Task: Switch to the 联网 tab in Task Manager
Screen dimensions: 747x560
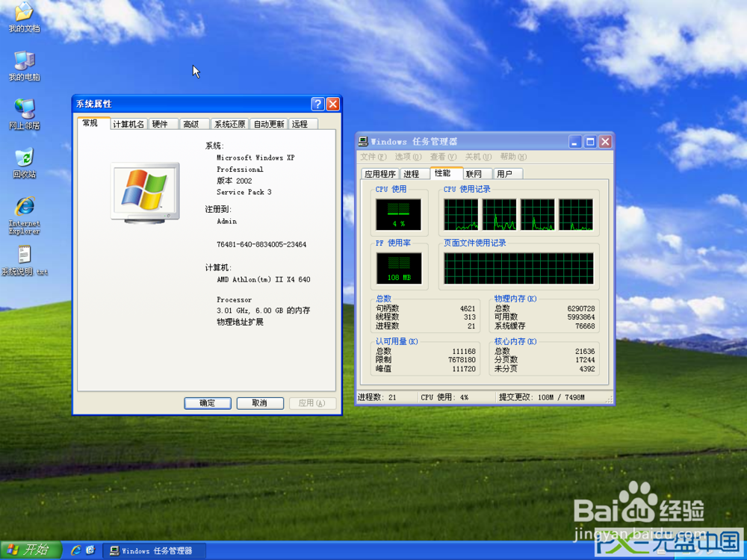Action: coord(478,174)
